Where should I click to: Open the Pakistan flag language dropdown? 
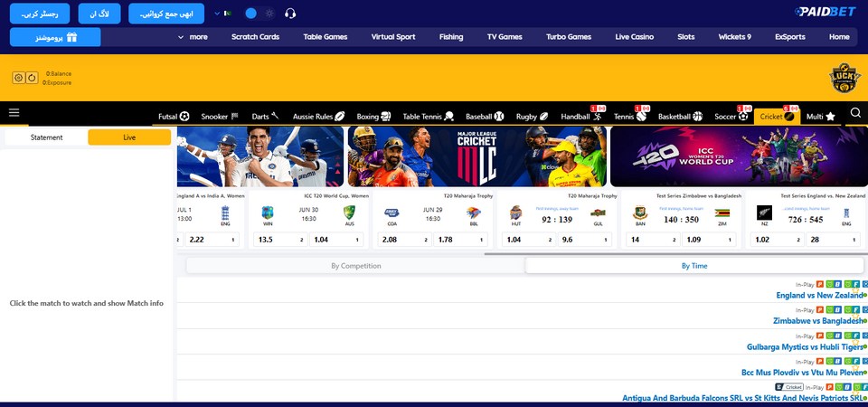pos(222,14)
